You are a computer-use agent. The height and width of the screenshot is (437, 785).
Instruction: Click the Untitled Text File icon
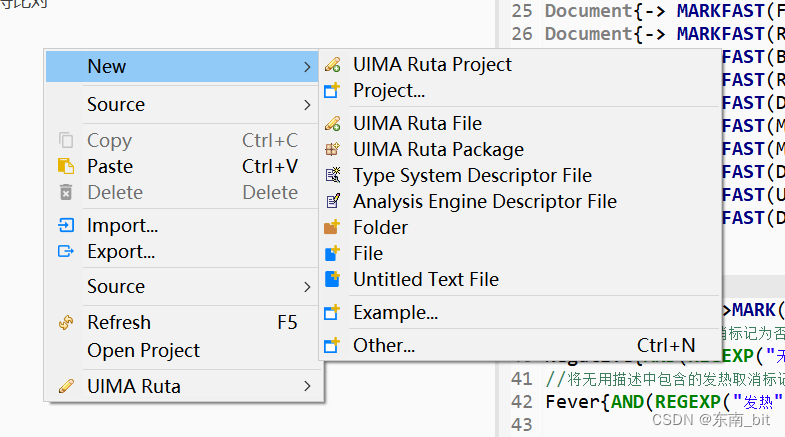tap(333, 280)
